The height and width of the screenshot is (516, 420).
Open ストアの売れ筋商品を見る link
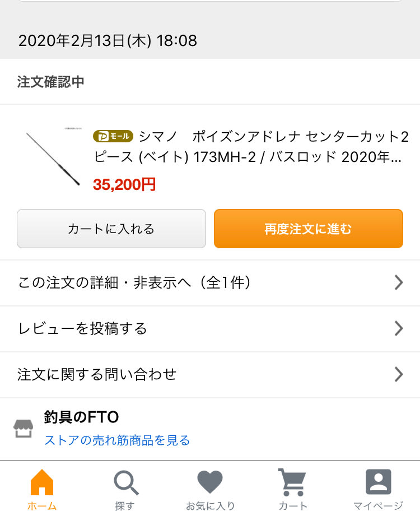coord(117,440)
